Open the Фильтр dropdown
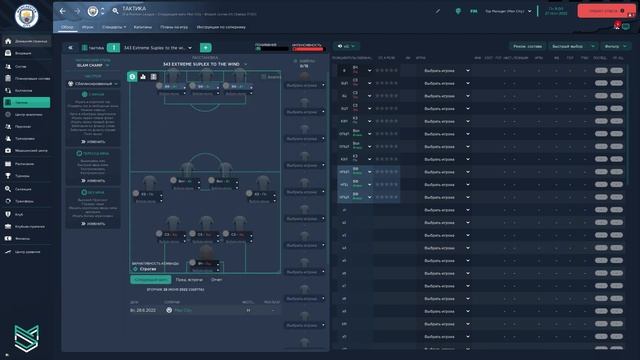This screenshot has width=640, height=360. pyautogui.click(x=616, y=46)
